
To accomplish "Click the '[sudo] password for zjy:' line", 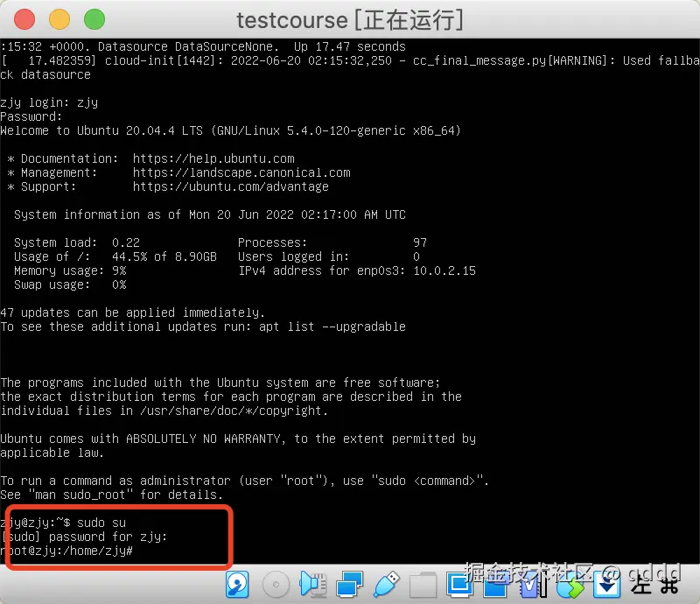I will pos(84,537).
